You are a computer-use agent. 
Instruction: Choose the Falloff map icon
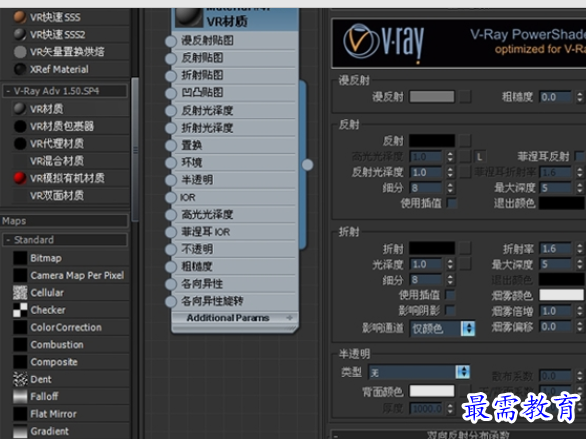[20, 396]
